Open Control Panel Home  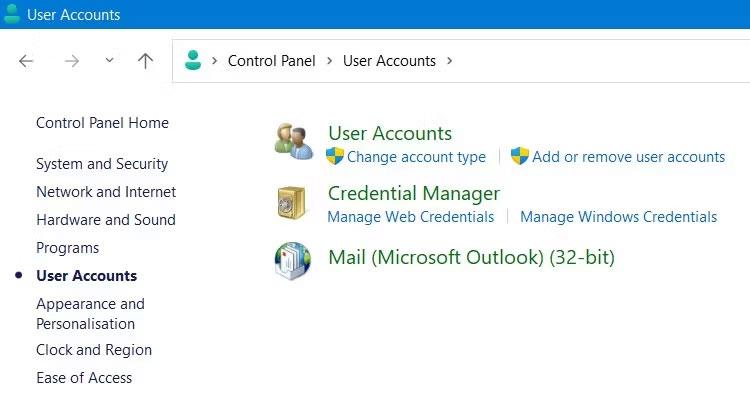pos(102,123)
